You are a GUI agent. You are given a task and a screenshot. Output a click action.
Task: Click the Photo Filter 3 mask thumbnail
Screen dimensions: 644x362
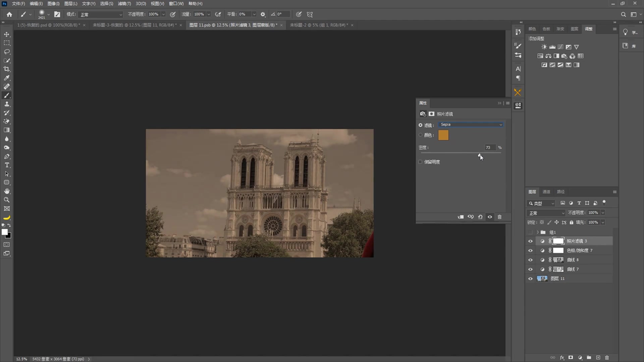pyautogui.click(x=558, y=241)
